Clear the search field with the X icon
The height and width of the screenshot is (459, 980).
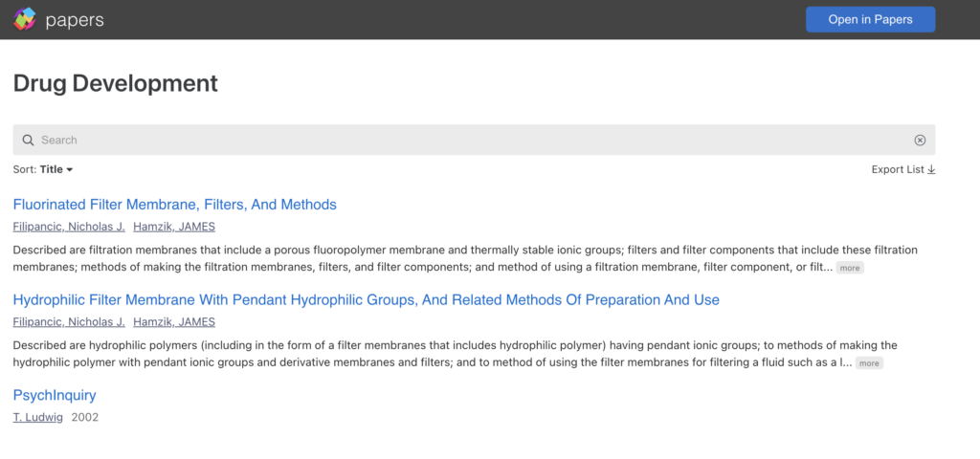pos(920,141)
